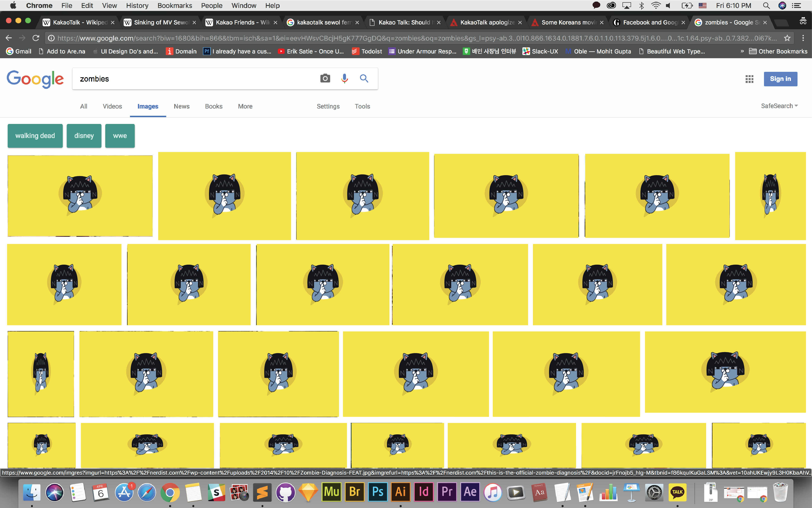Open the More search categories menu
This screenshot has height=508, width=812.
click(x=245, y=106)
